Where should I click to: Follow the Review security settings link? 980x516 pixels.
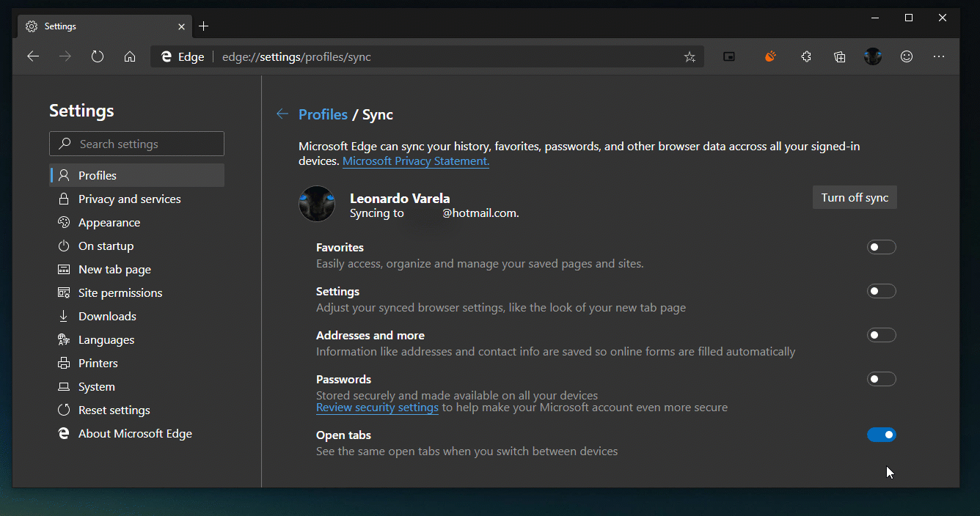(377, 408)
